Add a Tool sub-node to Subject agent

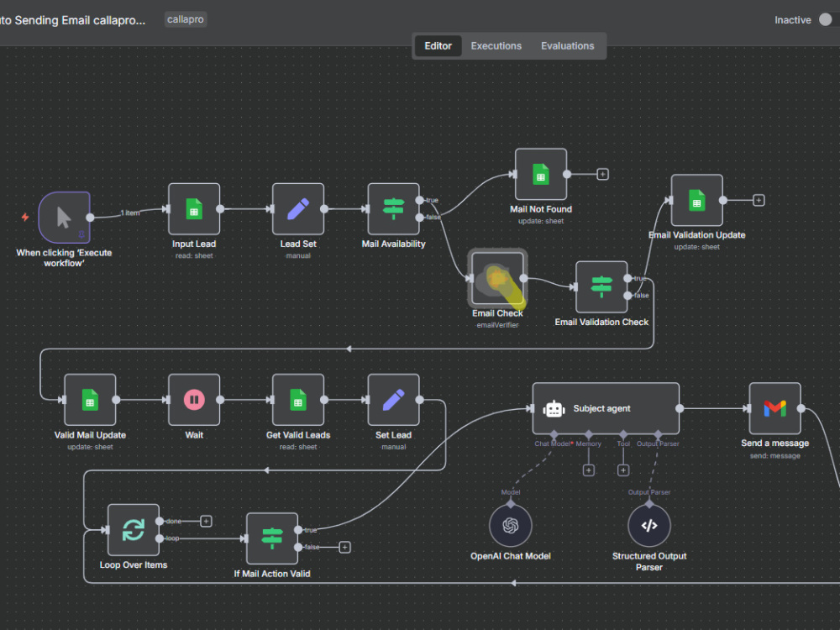[x=623, y=470]
